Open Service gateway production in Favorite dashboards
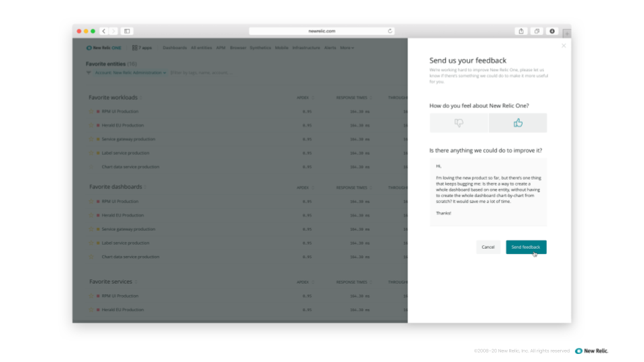644x362 pixels. point(129,229)
